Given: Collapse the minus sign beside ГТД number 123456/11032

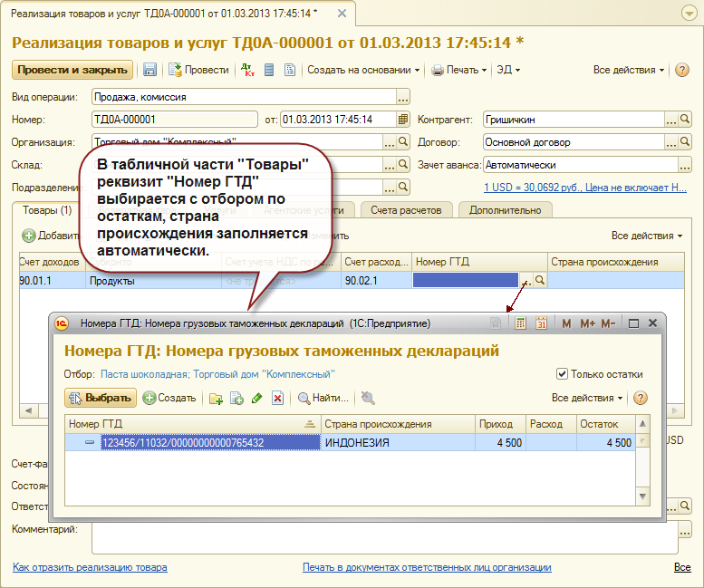Looking at the screenshot, I should (90, 442).
